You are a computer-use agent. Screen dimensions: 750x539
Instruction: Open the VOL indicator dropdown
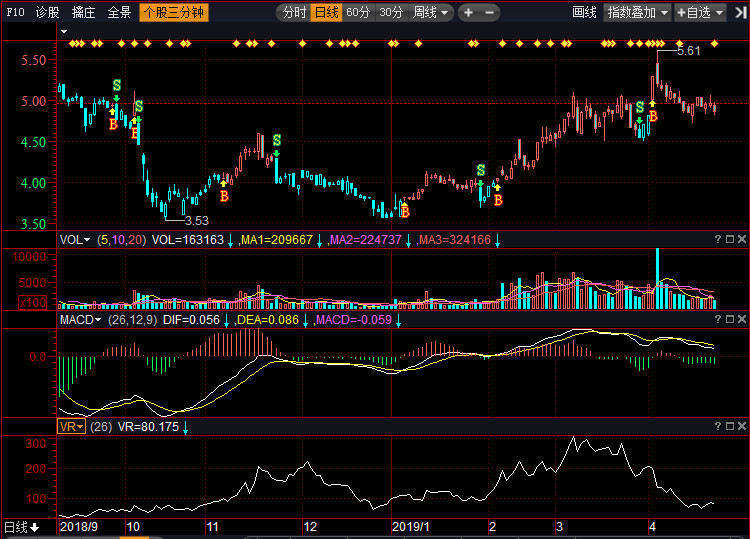(x=75, y=240)
